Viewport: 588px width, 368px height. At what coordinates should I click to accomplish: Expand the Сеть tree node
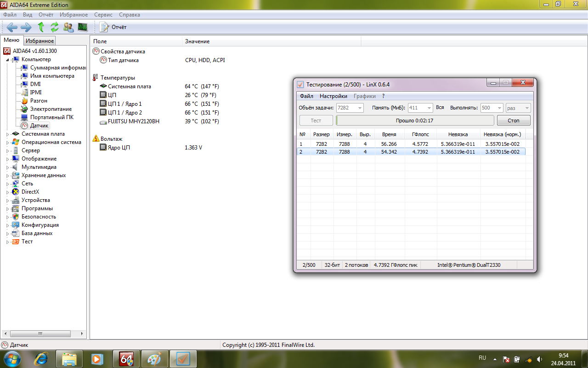point(7,184)
